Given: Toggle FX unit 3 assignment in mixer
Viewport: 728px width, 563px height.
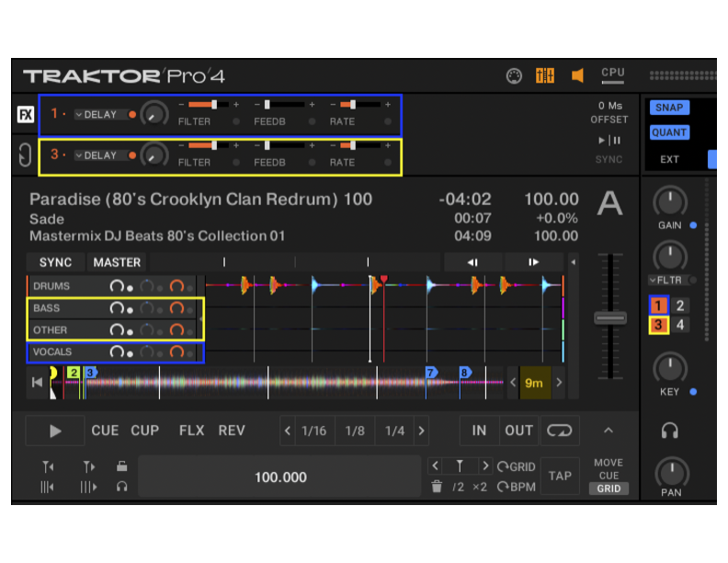Looking at the screenshot, I should tap(658, 325).
